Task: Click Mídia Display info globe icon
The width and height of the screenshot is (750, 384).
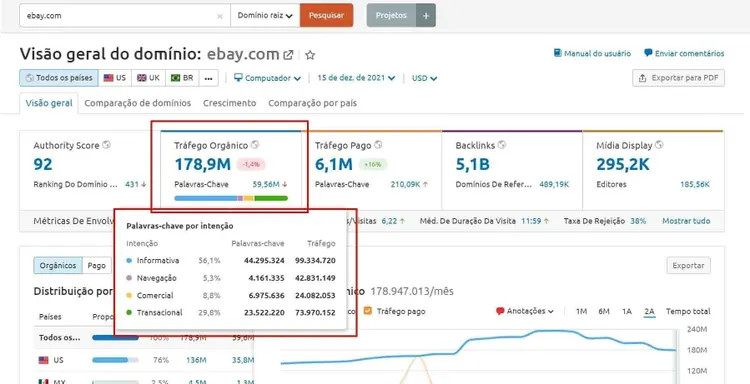Action: coord(660,144)
